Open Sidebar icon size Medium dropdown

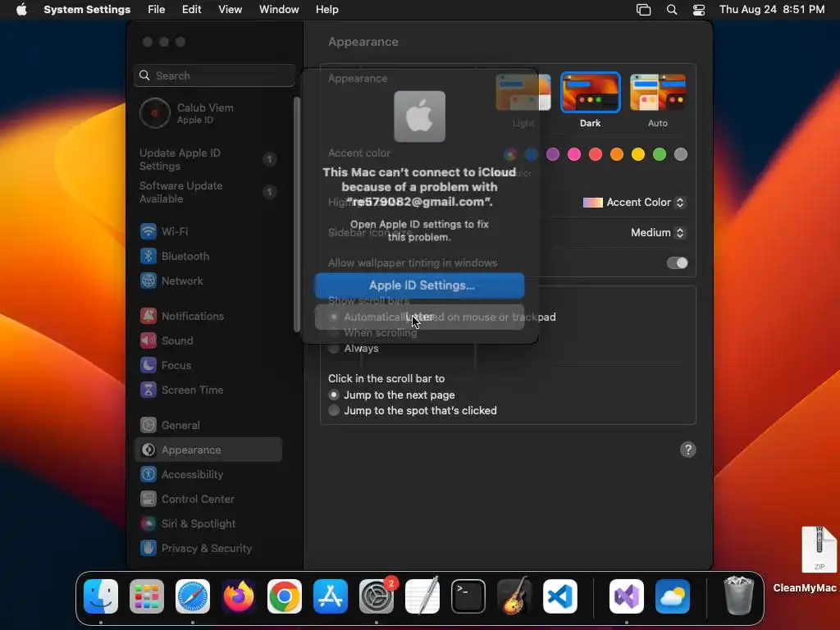click(x=658, y=233)
